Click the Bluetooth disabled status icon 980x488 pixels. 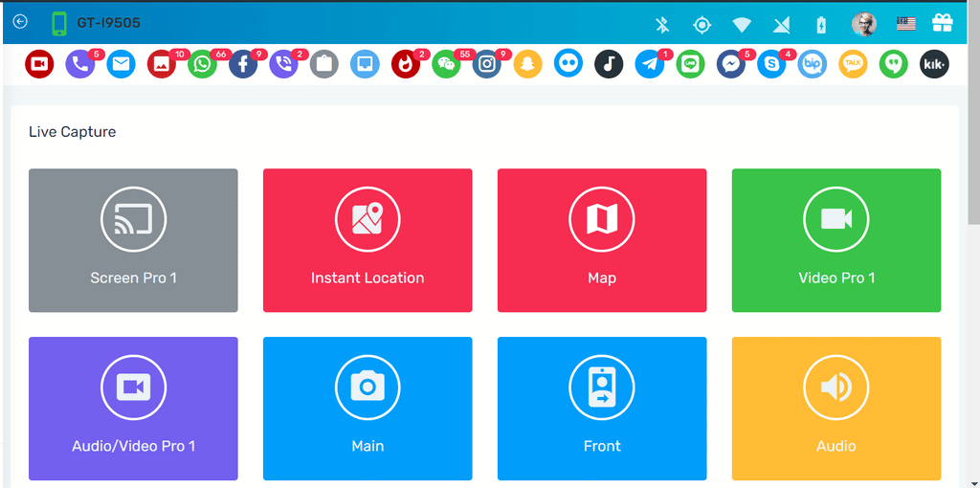(x=662, y=25)
